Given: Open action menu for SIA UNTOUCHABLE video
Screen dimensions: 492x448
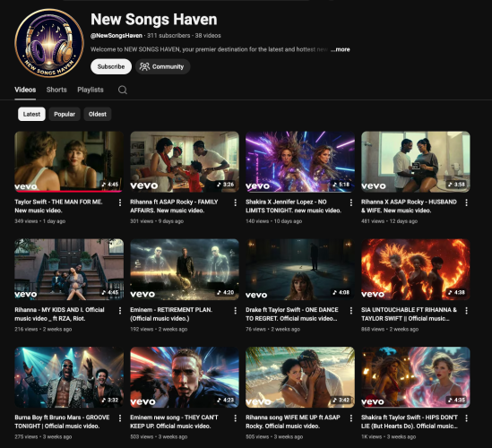Looking at the screenshot, I should (466, 311).
